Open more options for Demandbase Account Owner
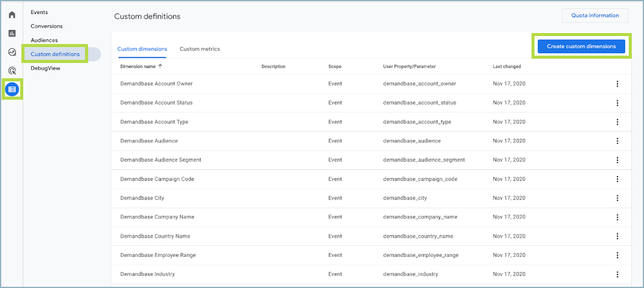 [617, 84]
